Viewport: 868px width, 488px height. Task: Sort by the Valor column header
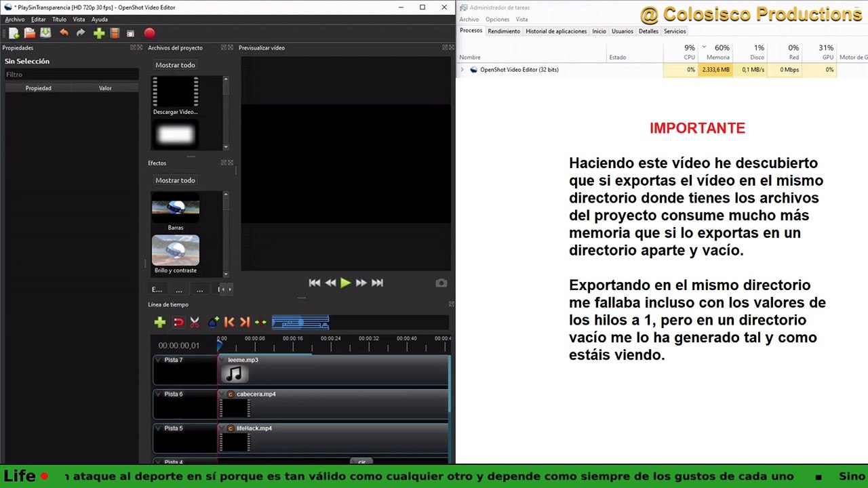[x=105, y=88]
